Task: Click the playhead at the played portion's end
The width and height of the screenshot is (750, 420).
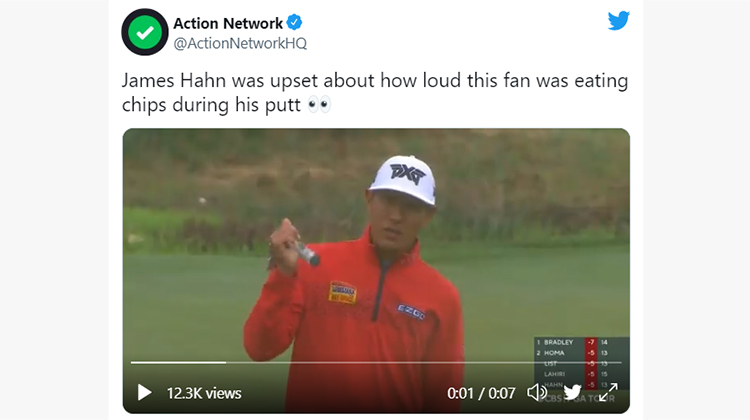Action: click(225, 363)
